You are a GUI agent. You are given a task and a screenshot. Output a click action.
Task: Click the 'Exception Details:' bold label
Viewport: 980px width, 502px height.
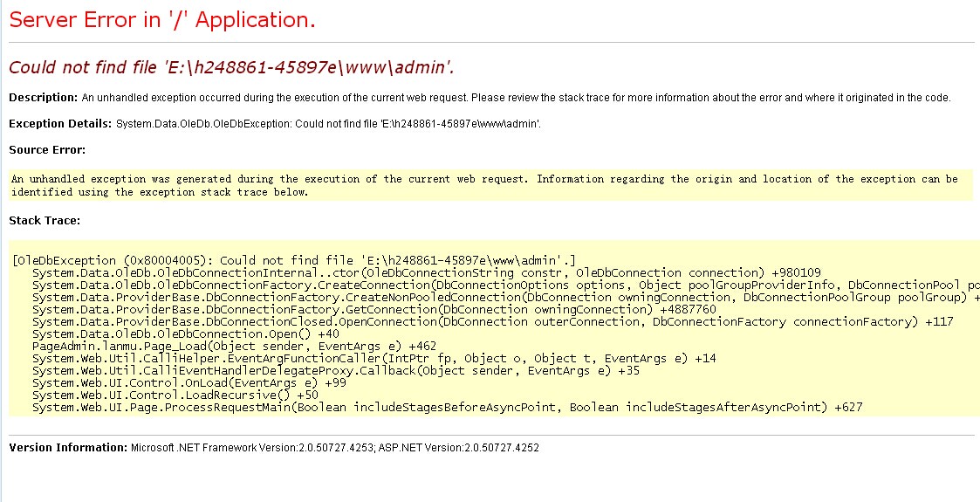pos(60,124)
